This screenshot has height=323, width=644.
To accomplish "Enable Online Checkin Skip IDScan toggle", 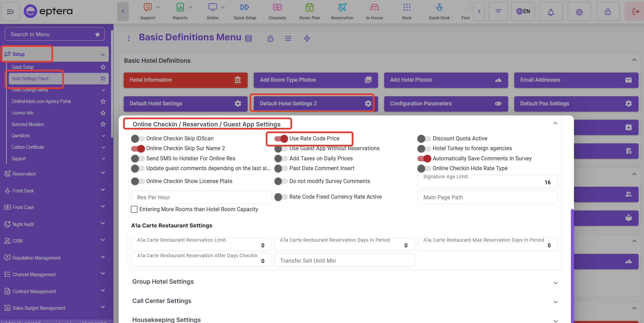I will pos(138,139).
